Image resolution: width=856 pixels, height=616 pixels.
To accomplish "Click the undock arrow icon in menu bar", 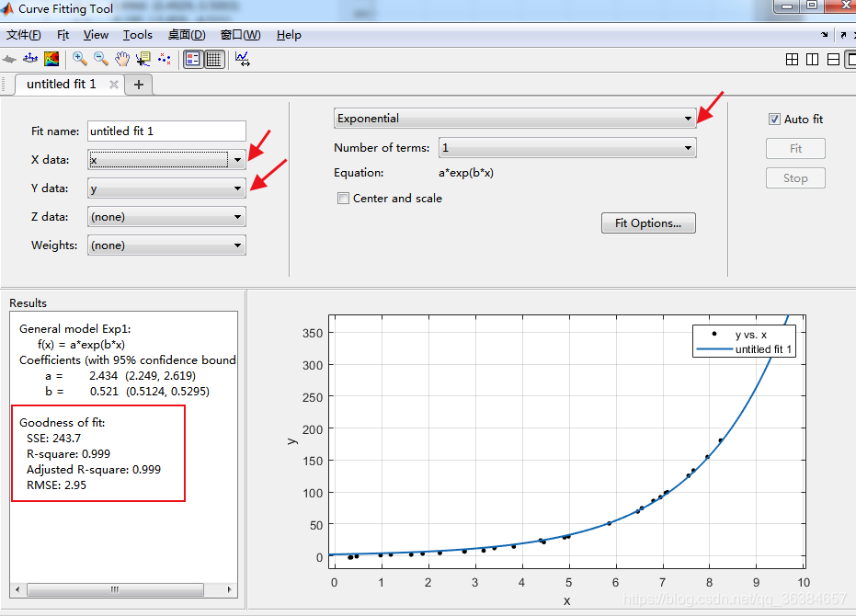I will coord(843,34).
